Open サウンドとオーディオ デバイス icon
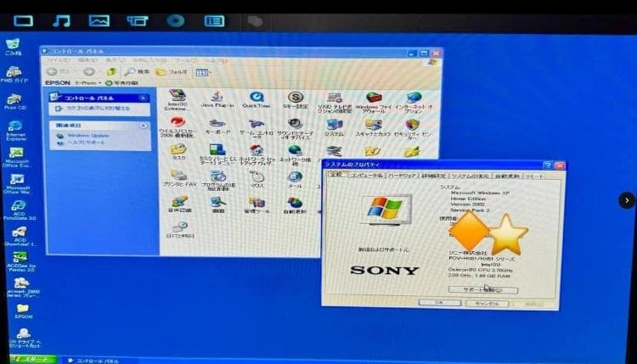This screenshot has height=364, width=637. click(x=296, y=129)
